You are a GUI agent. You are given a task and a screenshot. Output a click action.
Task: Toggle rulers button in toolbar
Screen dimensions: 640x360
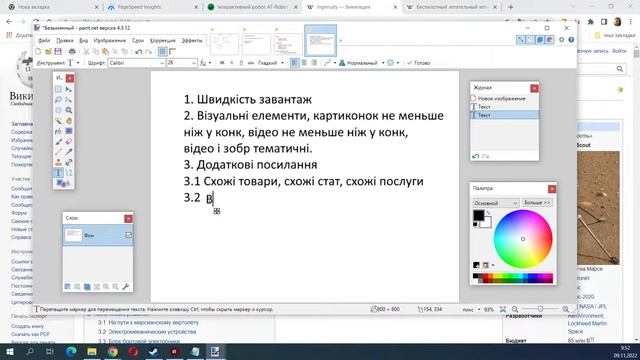point(172,51)
